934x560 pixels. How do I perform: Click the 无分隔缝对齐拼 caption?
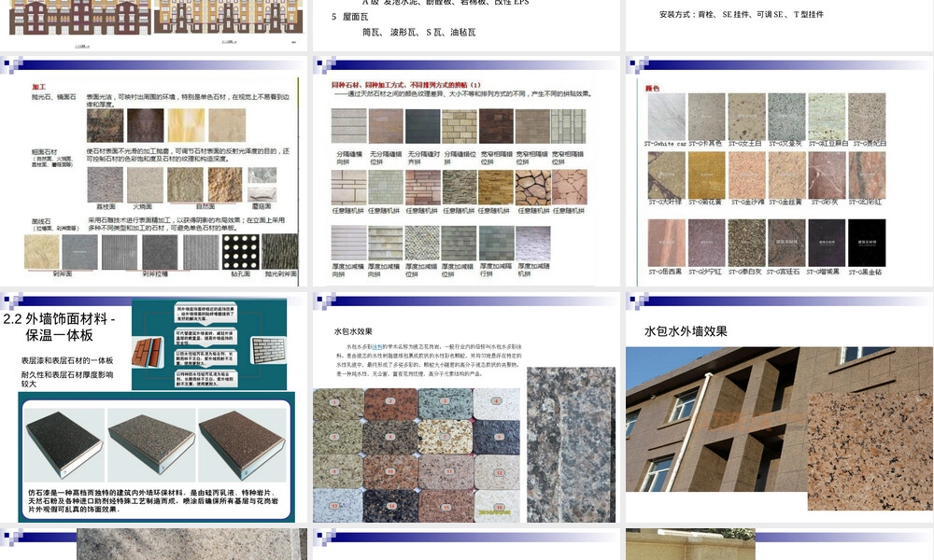pyautogui.click(x=423, y=158)
